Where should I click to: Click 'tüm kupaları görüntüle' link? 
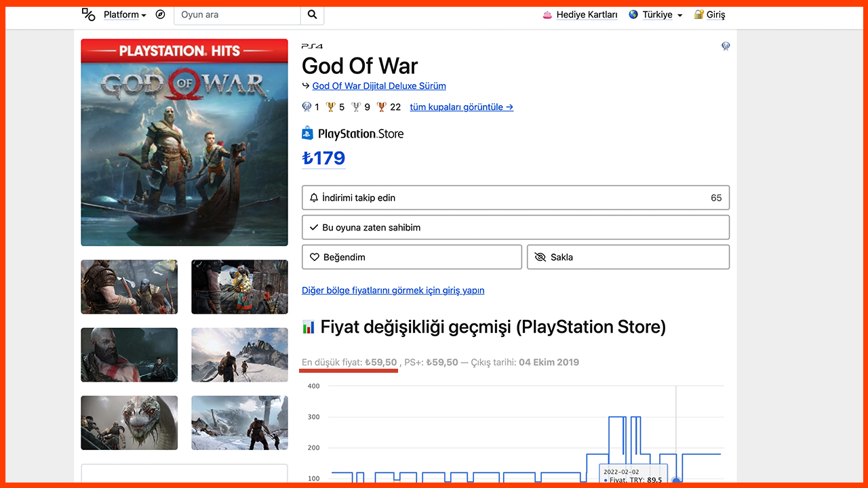(461, 107)
